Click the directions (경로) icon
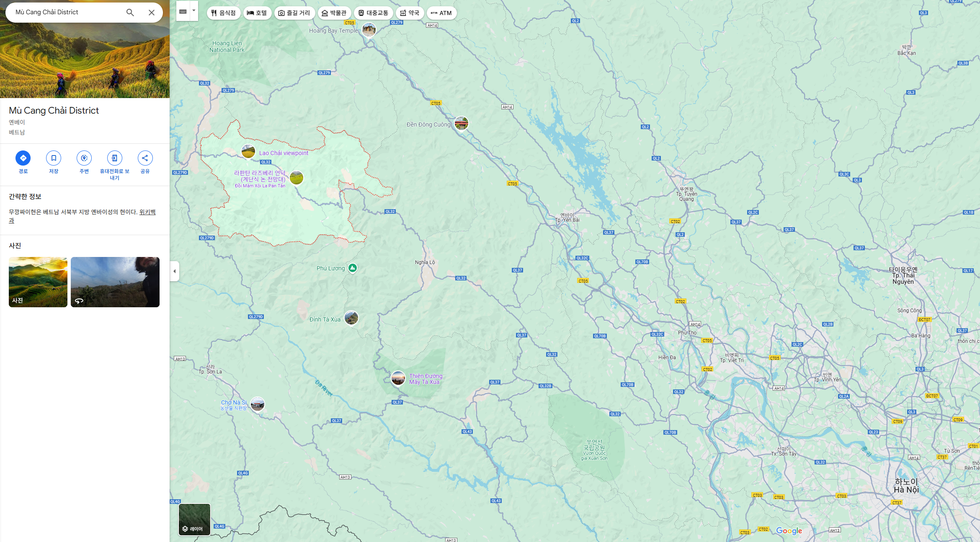Screen dimensions: 980x542 [23, 158]
